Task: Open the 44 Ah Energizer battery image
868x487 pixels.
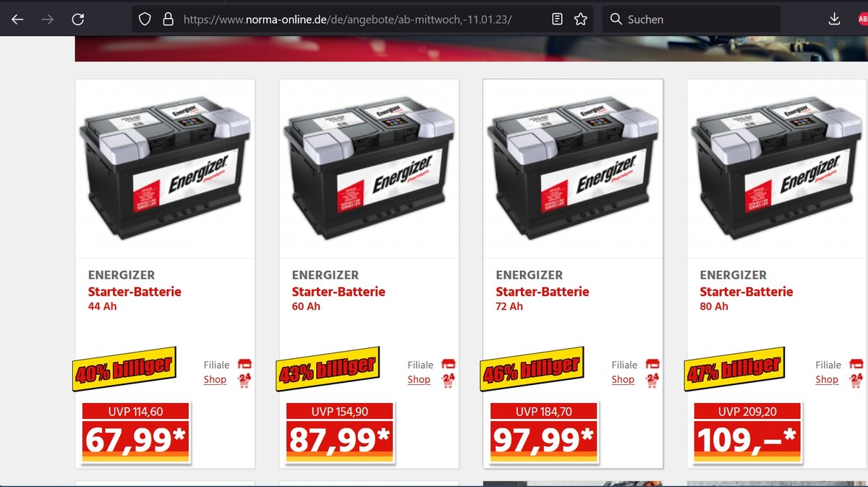Action: [x=165, y=168]
